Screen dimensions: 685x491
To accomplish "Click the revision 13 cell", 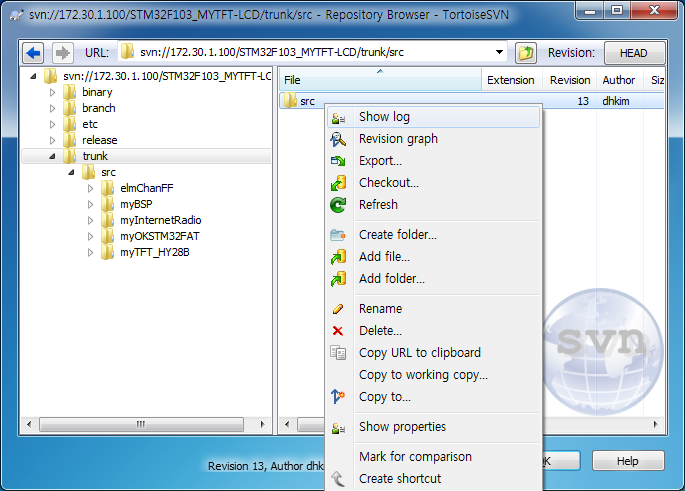I will 583,101.
